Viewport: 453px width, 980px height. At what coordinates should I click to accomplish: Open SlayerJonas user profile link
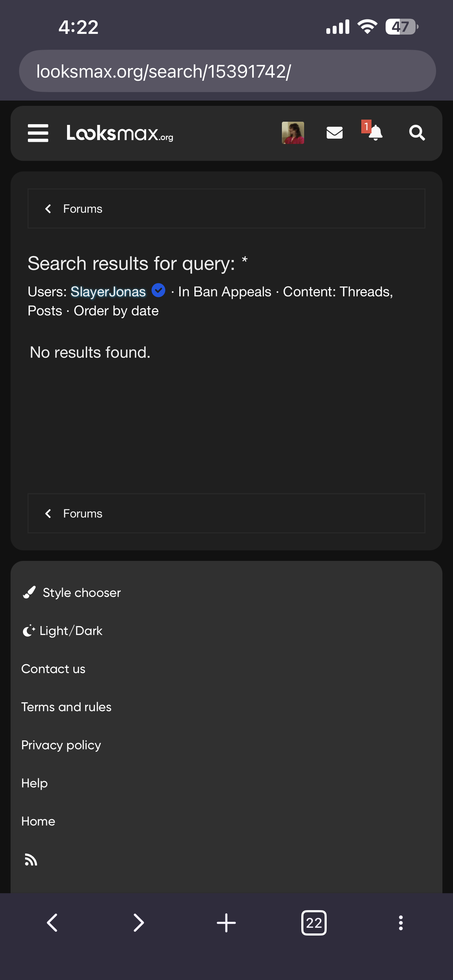108,291
